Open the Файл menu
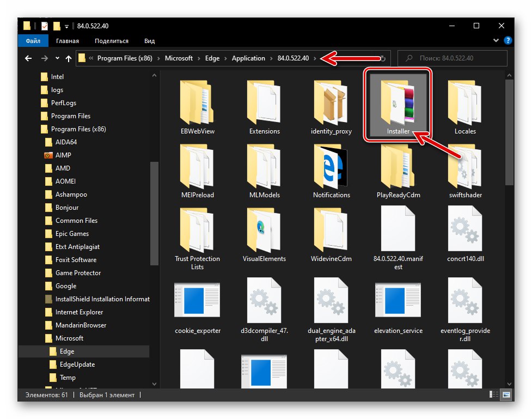Image resolution: width=532 pixels, height=419 pixels. tap(33, 41)
